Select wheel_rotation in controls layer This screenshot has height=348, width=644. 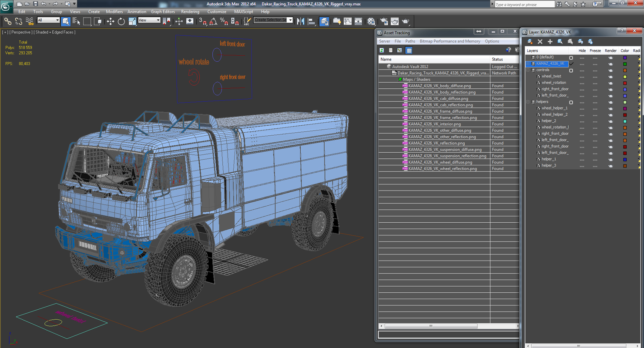[553, 83]
